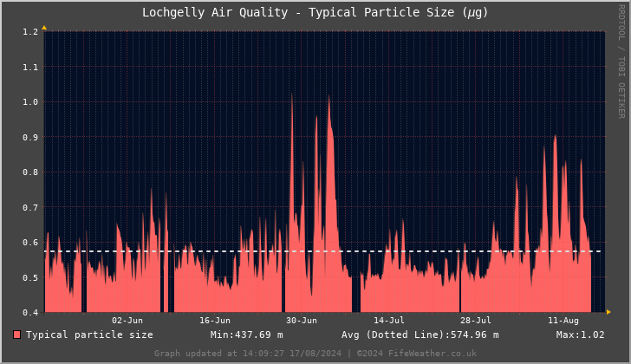Click the '1.0' y-axis label

[x=30, y=102]
